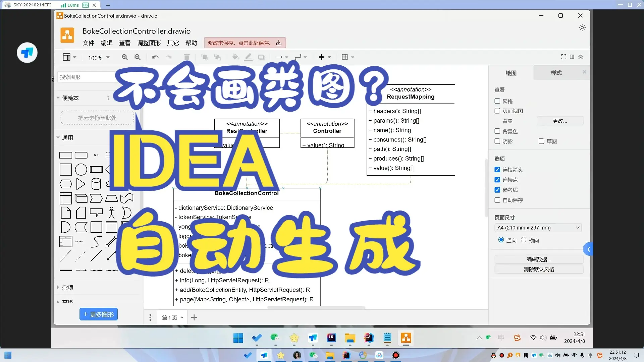Enable the 阴影 checkbox
The width and height of the screenshot is (644, 362).
(x=497, y=141)
